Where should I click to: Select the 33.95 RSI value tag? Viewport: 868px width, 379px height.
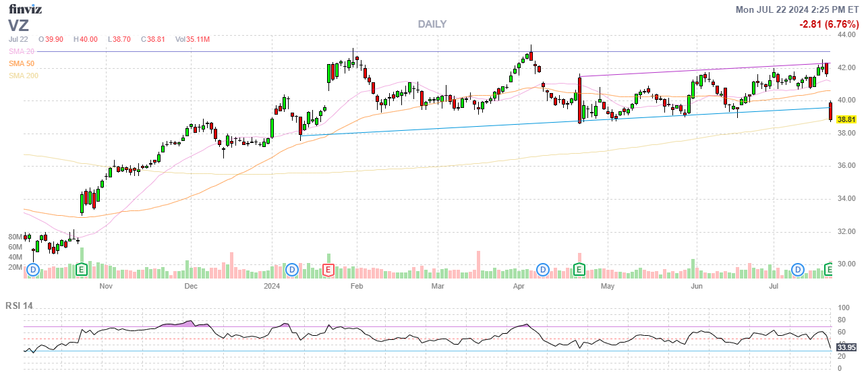pos(846,347)
